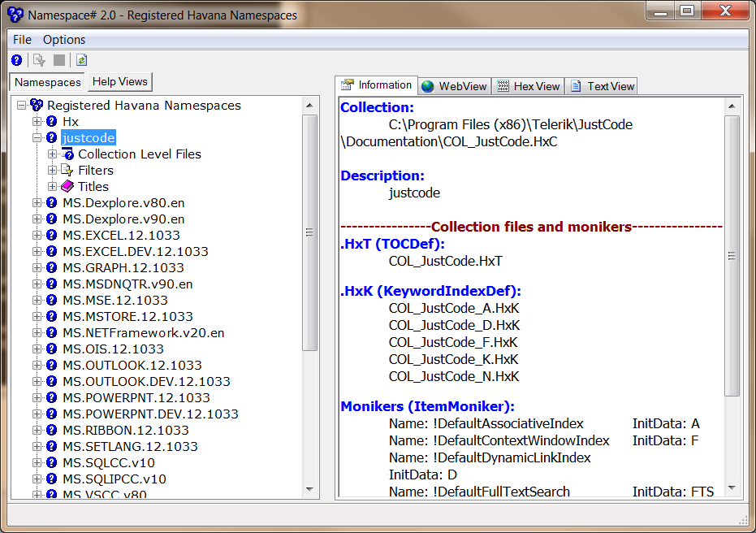
Task: Expand the MS.Dexplore.v90.en node
Action: [x=37, y=219]
